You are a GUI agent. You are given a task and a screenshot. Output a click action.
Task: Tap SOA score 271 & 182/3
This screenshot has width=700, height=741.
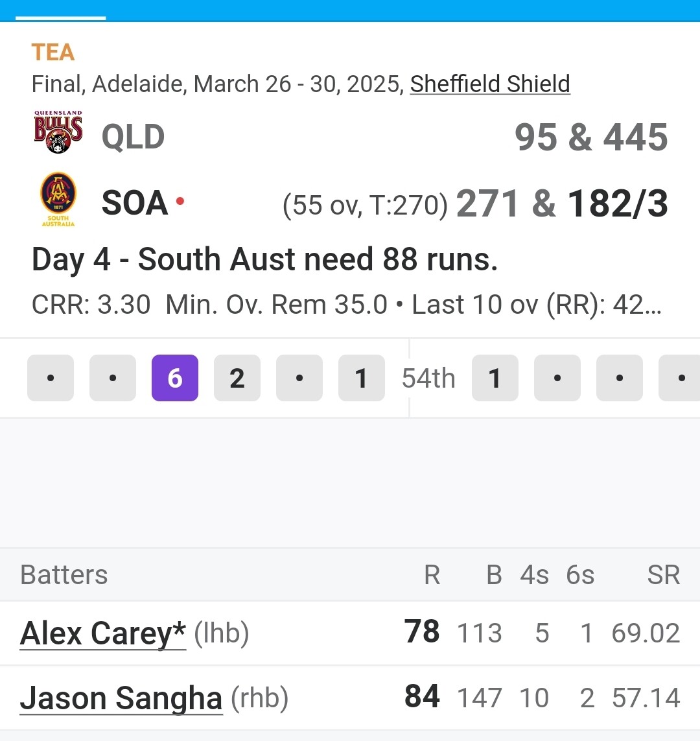pyautogui.click(x=562, y=204)
